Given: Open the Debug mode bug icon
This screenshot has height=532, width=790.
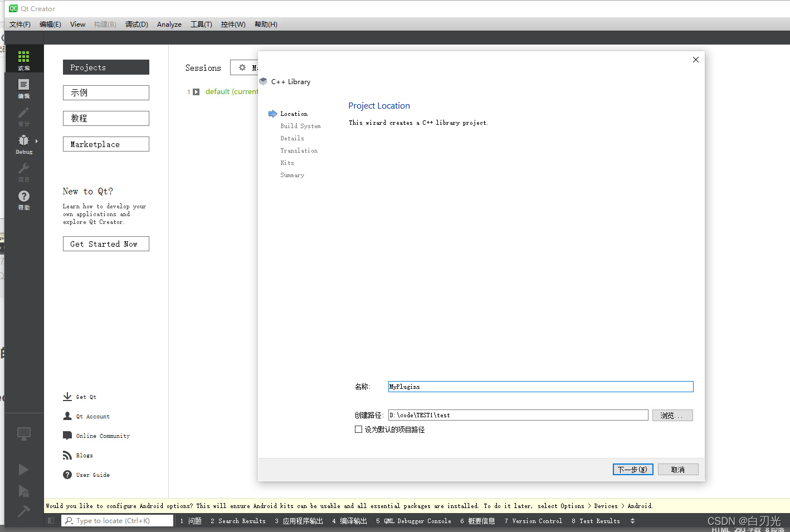Looking at the screenshot, I should click(x=23, y=140).
